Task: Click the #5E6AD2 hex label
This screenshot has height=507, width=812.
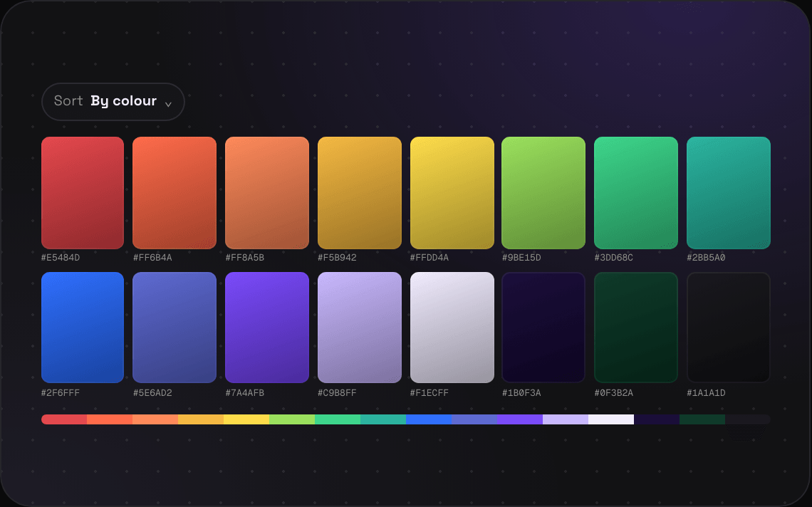Action: coord(152,392)
